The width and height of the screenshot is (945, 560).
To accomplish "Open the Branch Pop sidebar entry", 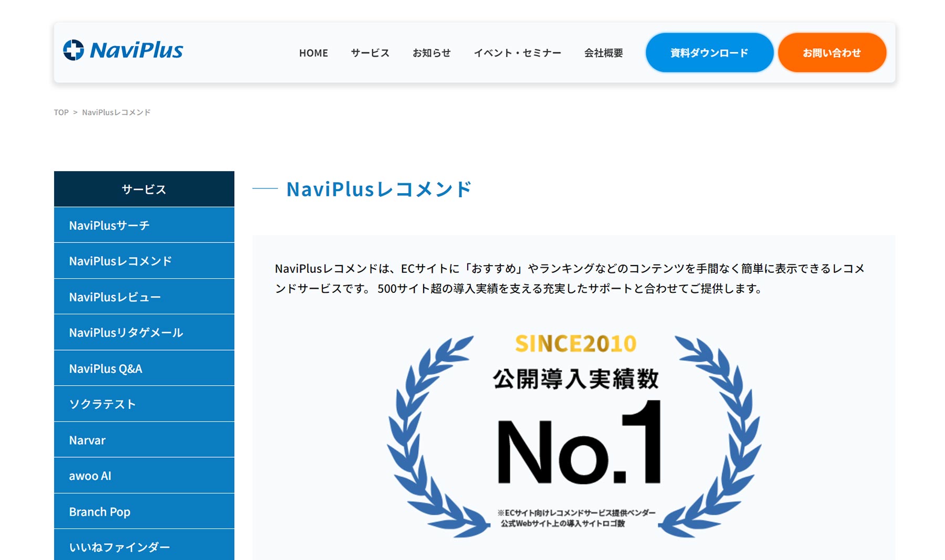I will coord(143,511).
